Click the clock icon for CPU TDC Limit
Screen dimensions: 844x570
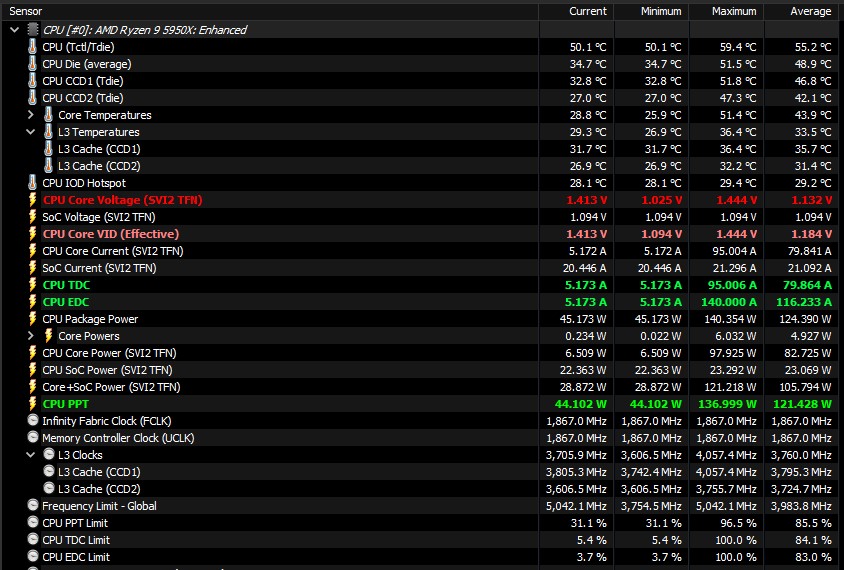click(33, 539)
